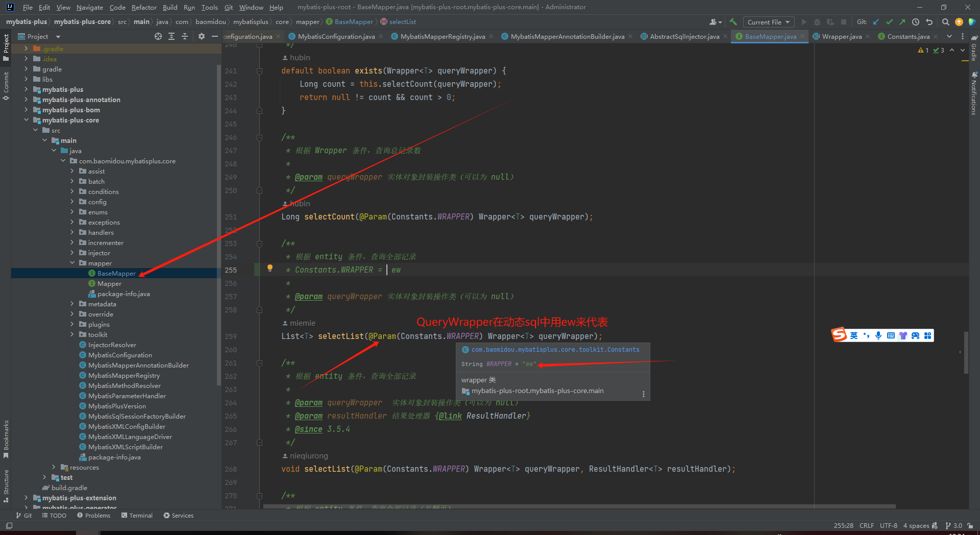
Task: Toggle Sogou voice input microphone
Action: (x=878, y=335)
